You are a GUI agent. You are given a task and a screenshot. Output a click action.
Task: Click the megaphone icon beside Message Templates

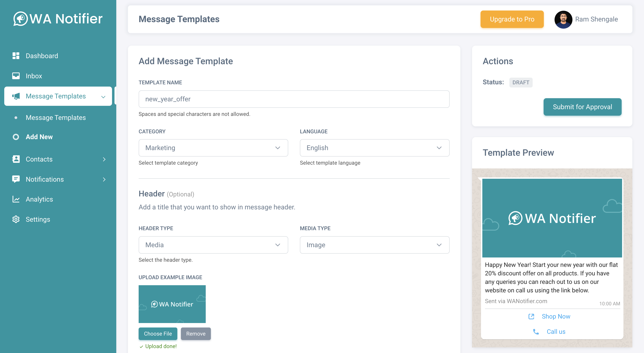point(16,96)
